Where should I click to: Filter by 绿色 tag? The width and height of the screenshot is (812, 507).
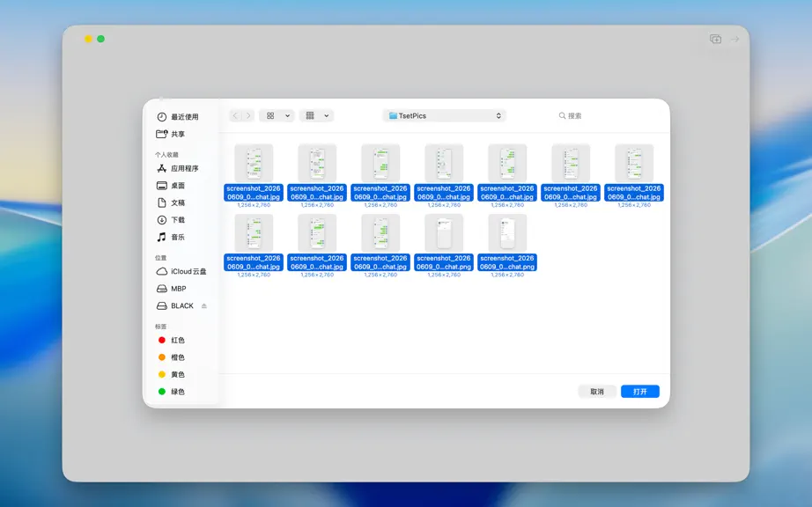171,392
